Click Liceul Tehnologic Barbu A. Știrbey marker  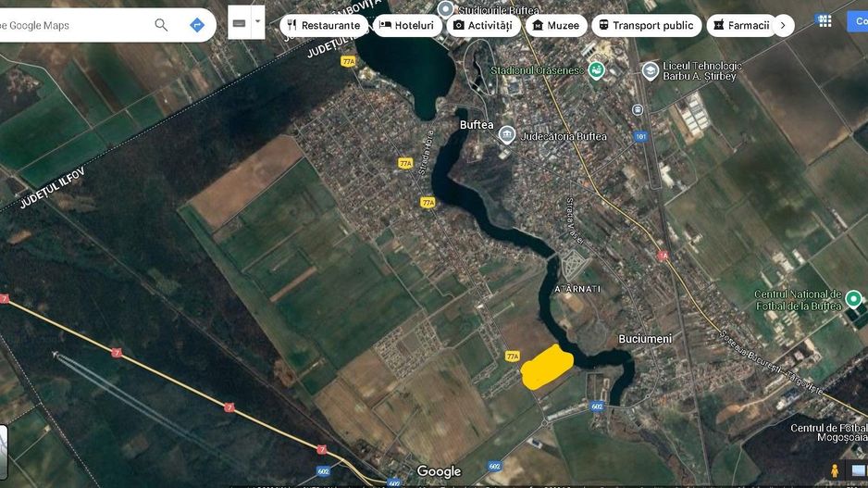coord(650,71)
